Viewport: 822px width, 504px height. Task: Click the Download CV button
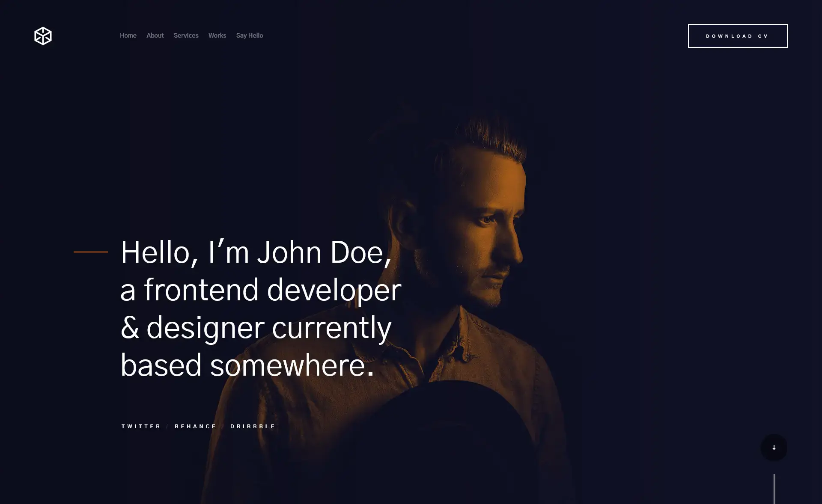[737, 36]
